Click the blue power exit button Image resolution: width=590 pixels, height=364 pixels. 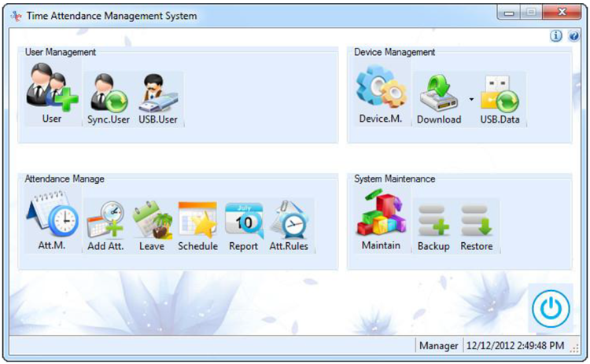(x=551, y=308)
